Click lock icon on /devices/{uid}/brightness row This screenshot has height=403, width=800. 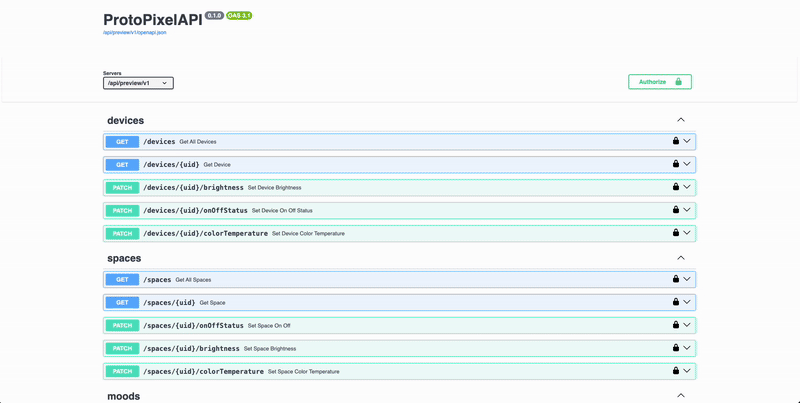point(676,187)
